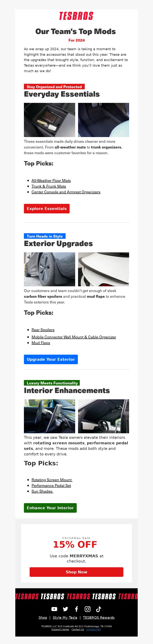Click the Upgrade Your Exterior button

(x=51, y=359)
